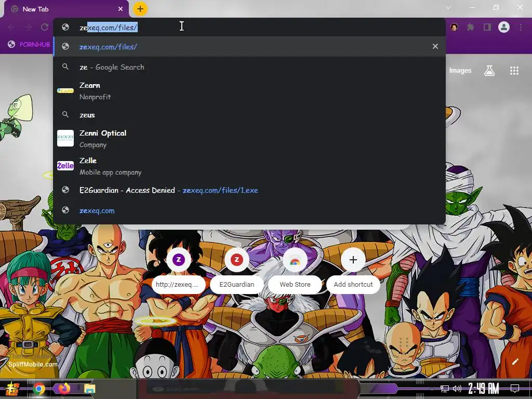Open the Extensions puzzle icon
Viewport: 532px width, 399px height.
(x=470, y=27)
